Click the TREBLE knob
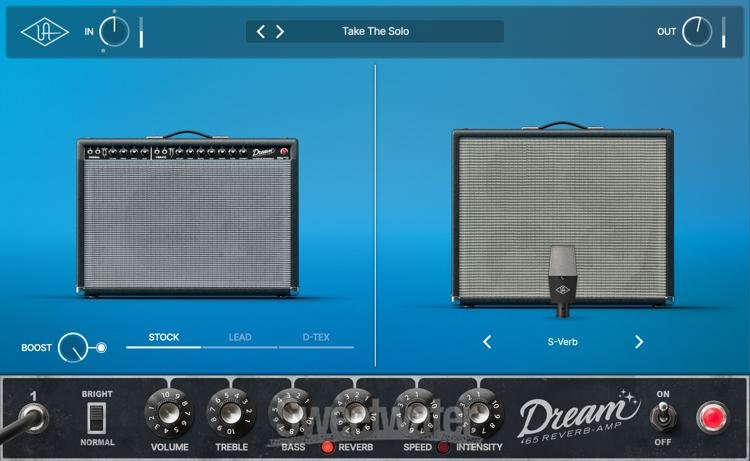Screen dimensions: 750x461 (x=231, y=413)
